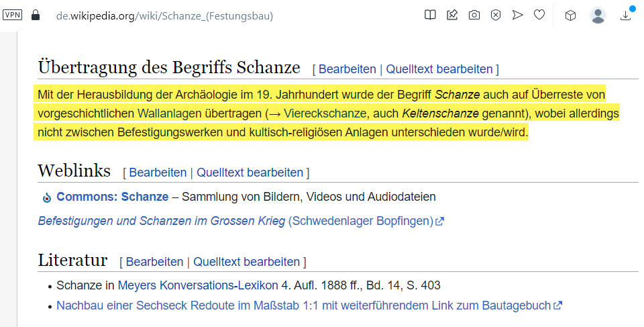This screenshot has height=327, width=644.
Task: Open the extensions cube icon
Action: coord(570,15)
